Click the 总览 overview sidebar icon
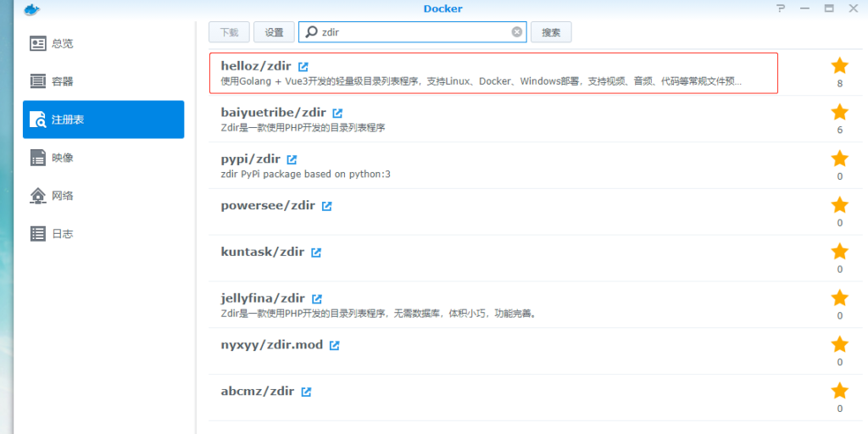Image resolution: width=868 pixels, height=434 pixels. [x=37, y=44]
